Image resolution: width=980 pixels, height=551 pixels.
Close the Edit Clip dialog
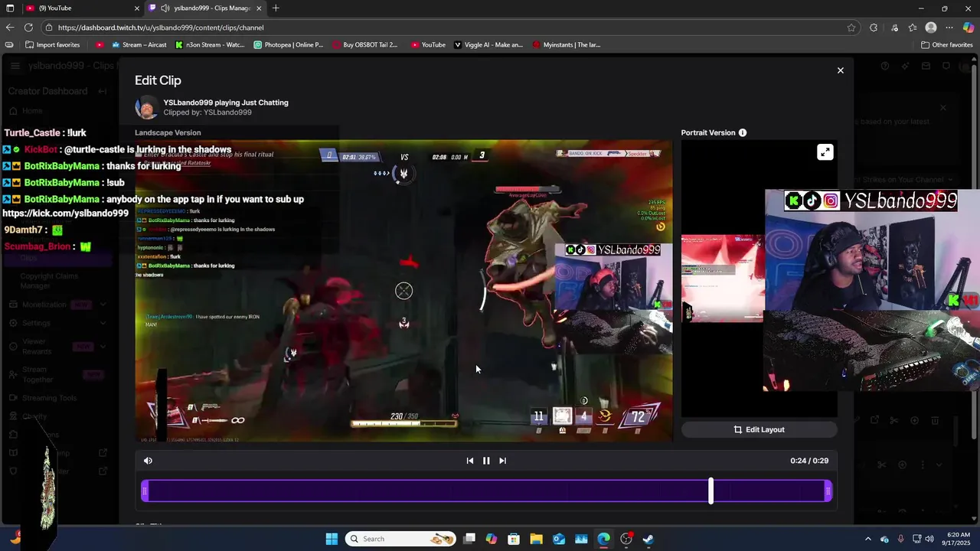(840, 70)
